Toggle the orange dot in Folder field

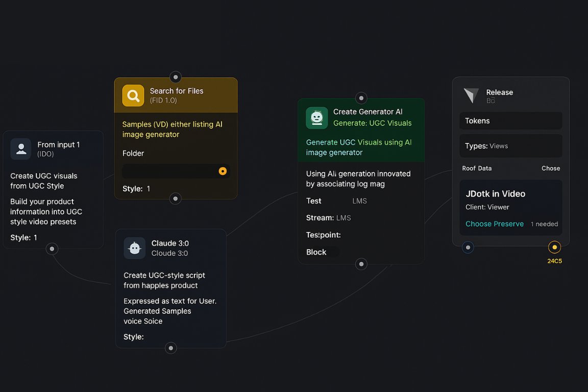(x=223, y=171)
